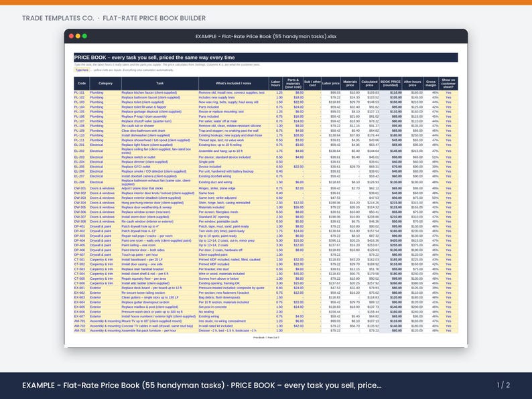Select note cell 'No sealing'
This screenshot has width=532, height=399.
233,311
